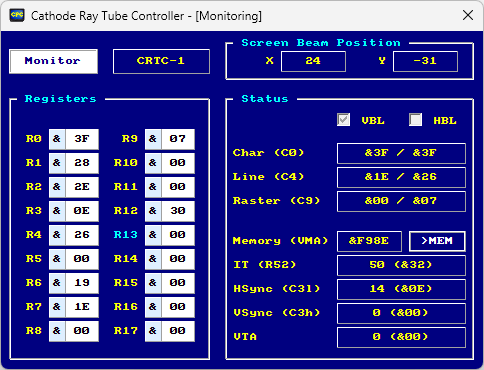Select the R1 register value field
This screenshot has width=484, height=370.
[82, 163]
